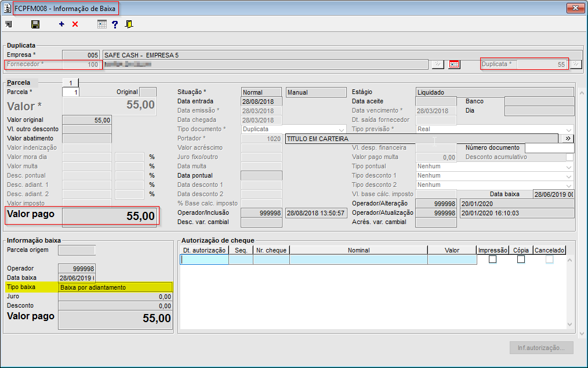Click window scrollbar up arrow at right edge
The height and width of the screenshot is (368, 588).
tap(582, 92)
